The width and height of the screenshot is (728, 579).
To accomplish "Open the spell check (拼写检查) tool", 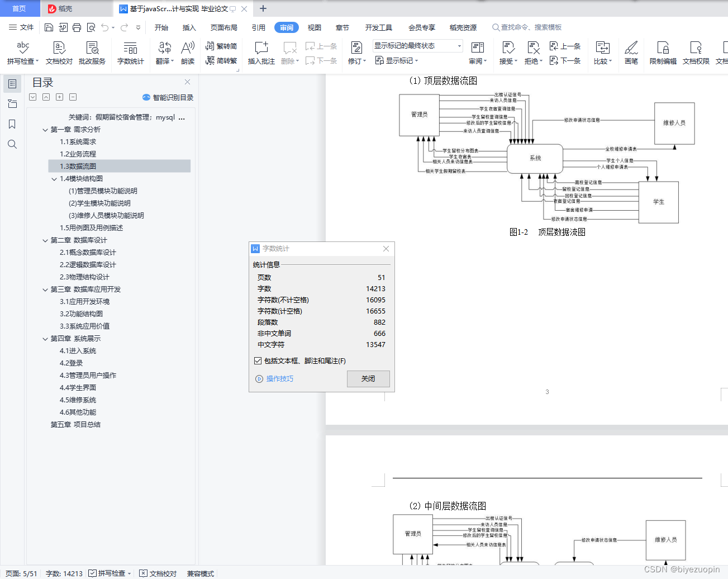I will point(22,53).
